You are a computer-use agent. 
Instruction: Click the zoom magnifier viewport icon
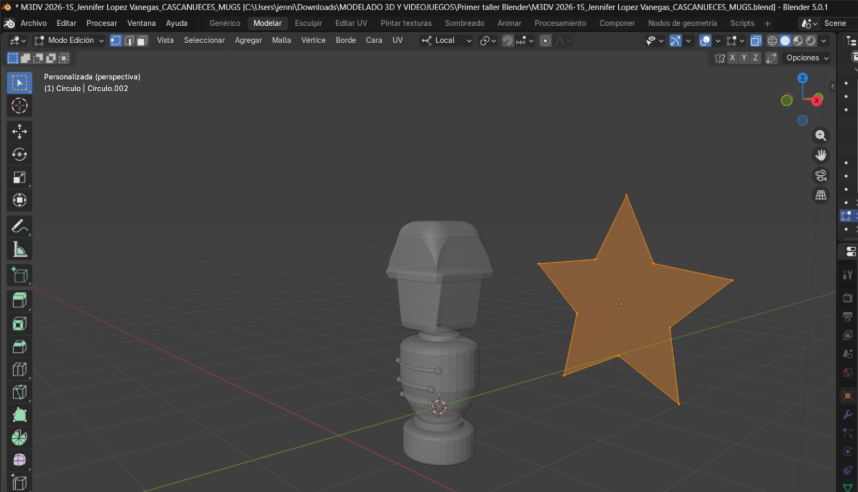(x=821, y=135)
